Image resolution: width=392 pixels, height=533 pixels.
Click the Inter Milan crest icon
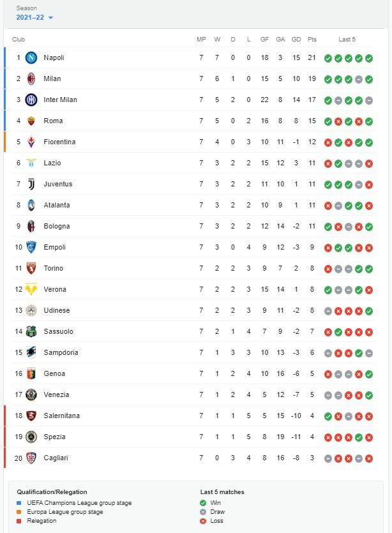coord(31,100)
